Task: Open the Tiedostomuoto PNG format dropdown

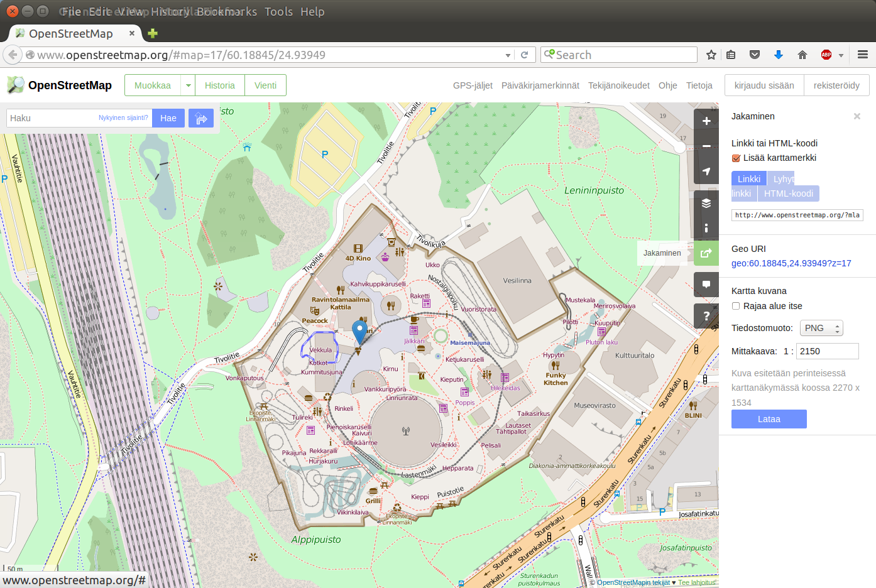Action: [821, 329]
